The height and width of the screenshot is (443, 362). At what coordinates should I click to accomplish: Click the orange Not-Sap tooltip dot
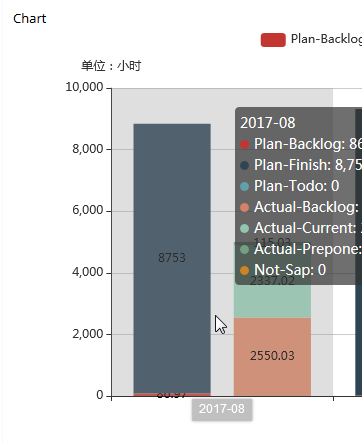[x=245, y=270]
